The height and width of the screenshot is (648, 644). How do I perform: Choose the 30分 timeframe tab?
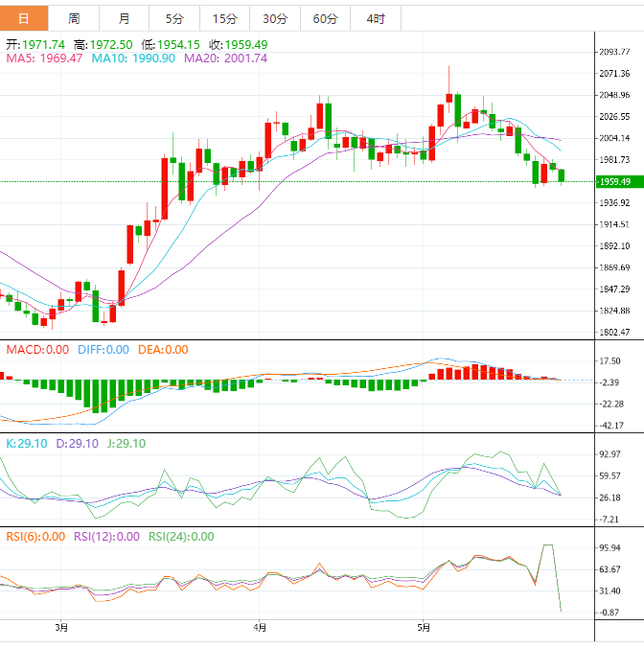pos(274,18)
